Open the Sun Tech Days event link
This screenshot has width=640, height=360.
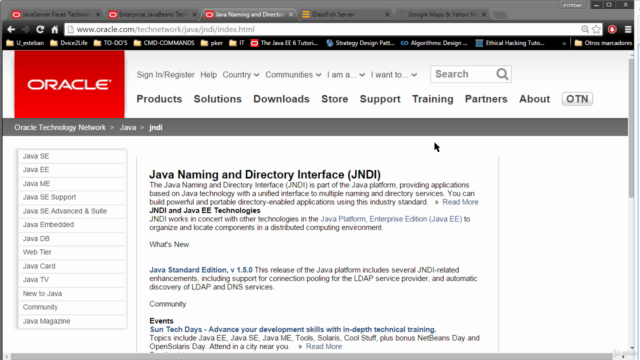pos(293,329)
